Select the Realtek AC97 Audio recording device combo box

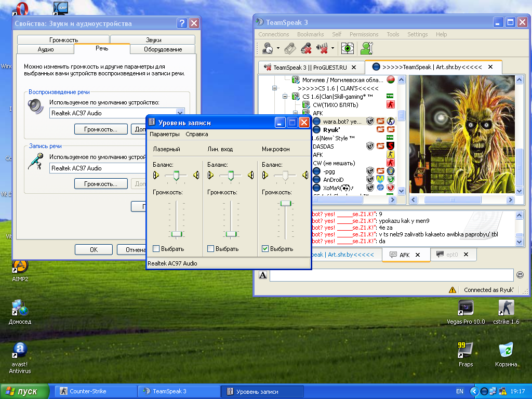pos(98,168)
